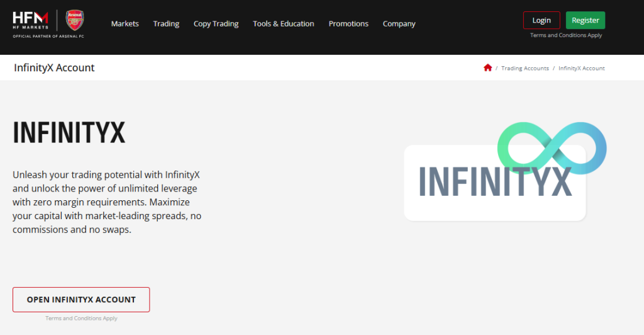Click the InfinityX infinity logo image
This screenshot has height=335, width=644.
505,171
